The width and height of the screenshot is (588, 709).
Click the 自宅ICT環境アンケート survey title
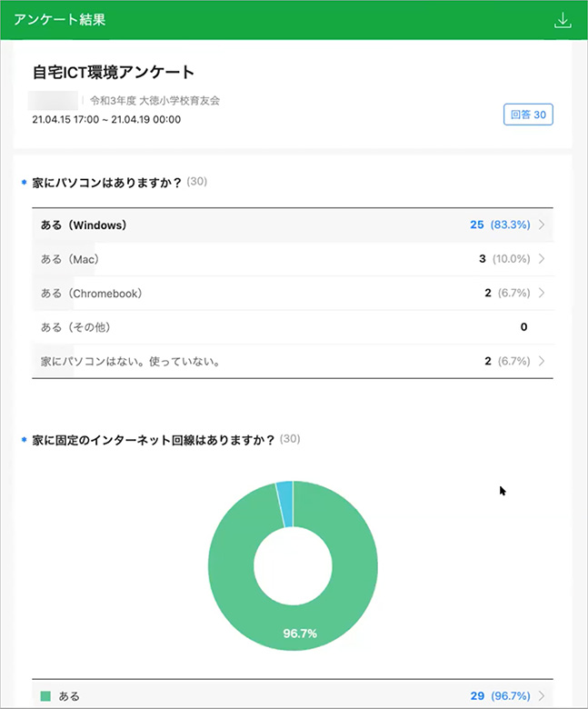click(115, 72)
